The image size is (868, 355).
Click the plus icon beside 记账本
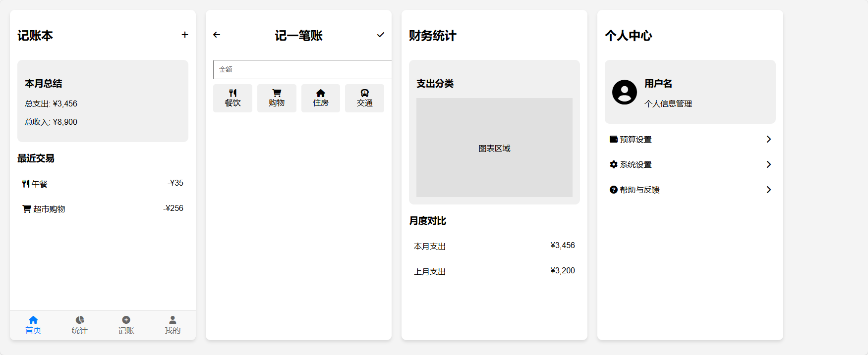click(185, 35)
